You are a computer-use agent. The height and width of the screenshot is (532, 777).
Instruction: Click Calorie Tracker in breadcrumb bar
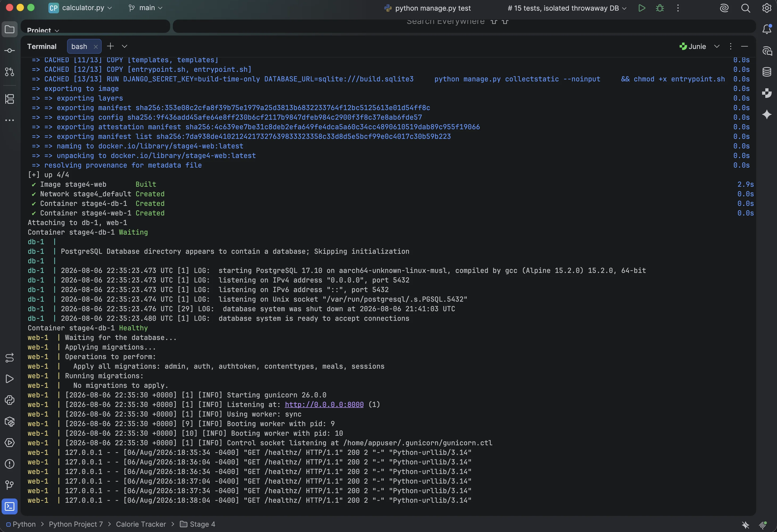click(141, 524)
